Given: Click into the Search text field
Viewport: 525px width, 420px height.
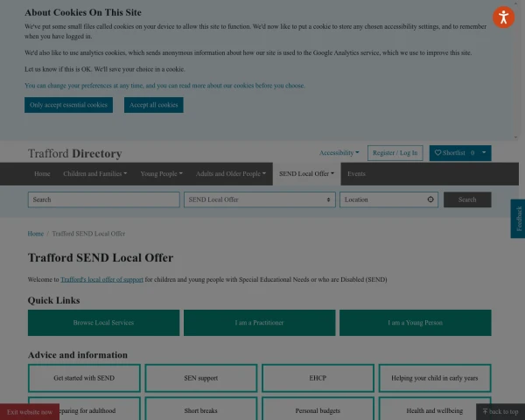Looking at the screenshot, I should pos(103,199).
